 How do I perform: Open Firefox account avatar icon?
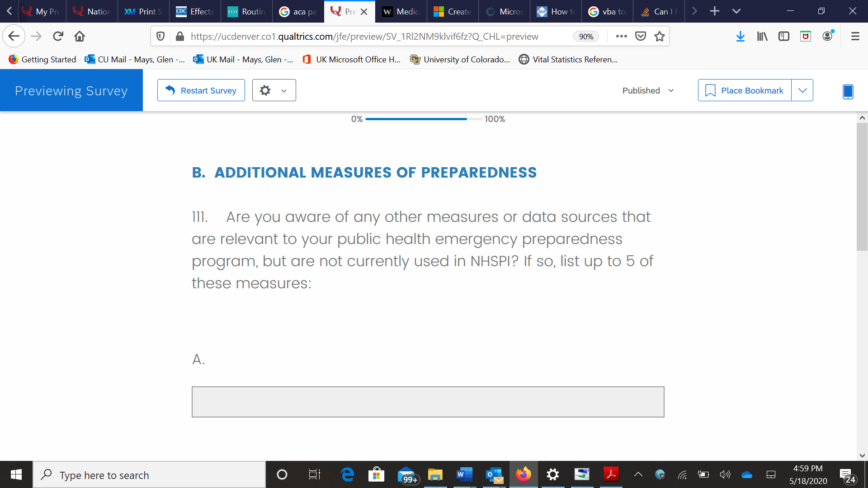pos(827,36)
